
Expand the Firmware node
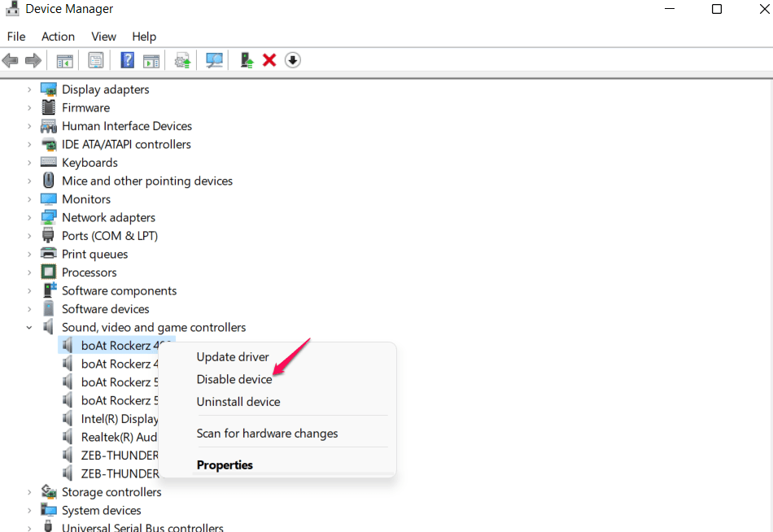[x=29, y=108]
